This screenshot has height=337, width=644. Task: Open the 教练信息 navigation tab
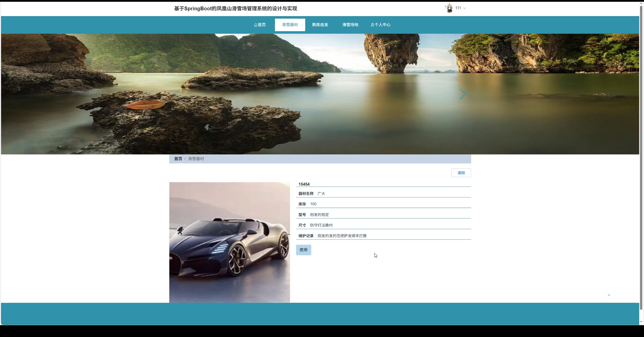pyautogui.click(x=320, y=25)
